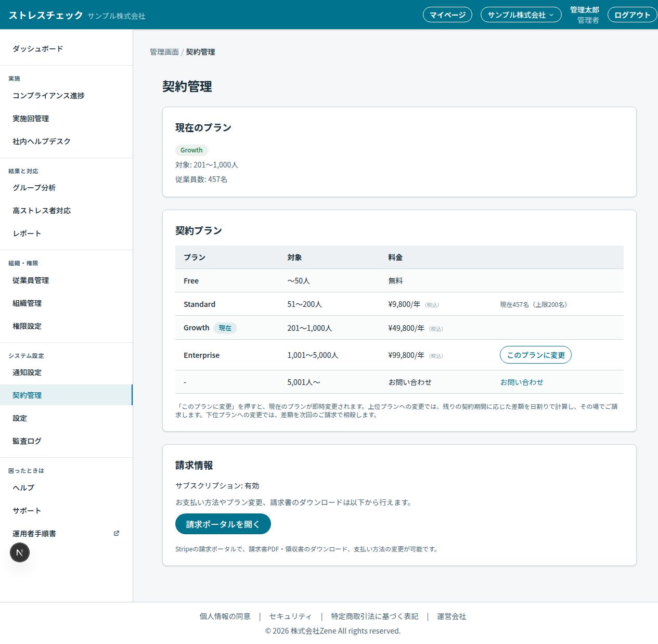Image resolution: width=658 pixels, height=644 pixels.
Task: Select サポート in the sidebar
Action: click(66, 511)
